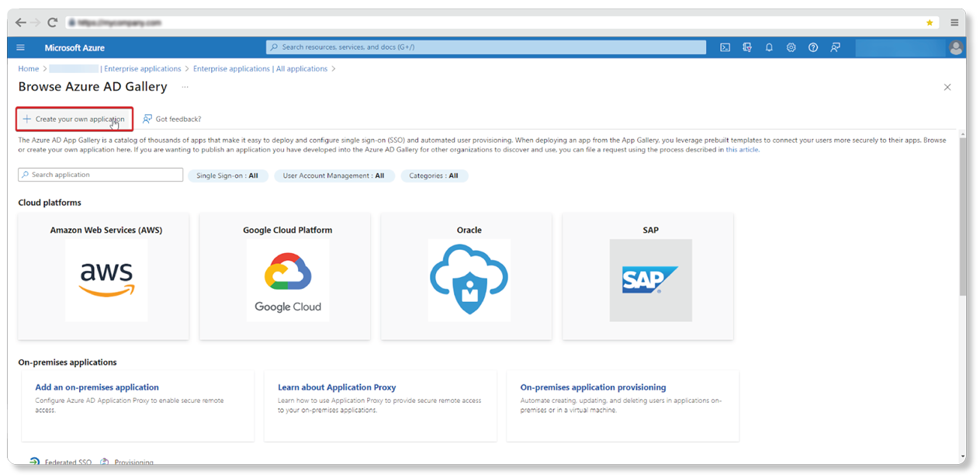980x475 pixels.
Task: Click Create your own application
Action: (x=74, y=119)
